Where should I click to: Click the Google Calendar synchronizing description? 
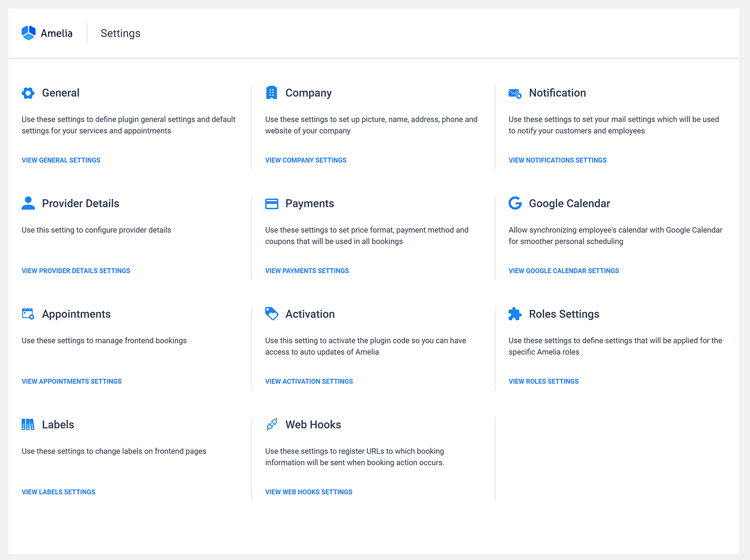coord(615,236)
